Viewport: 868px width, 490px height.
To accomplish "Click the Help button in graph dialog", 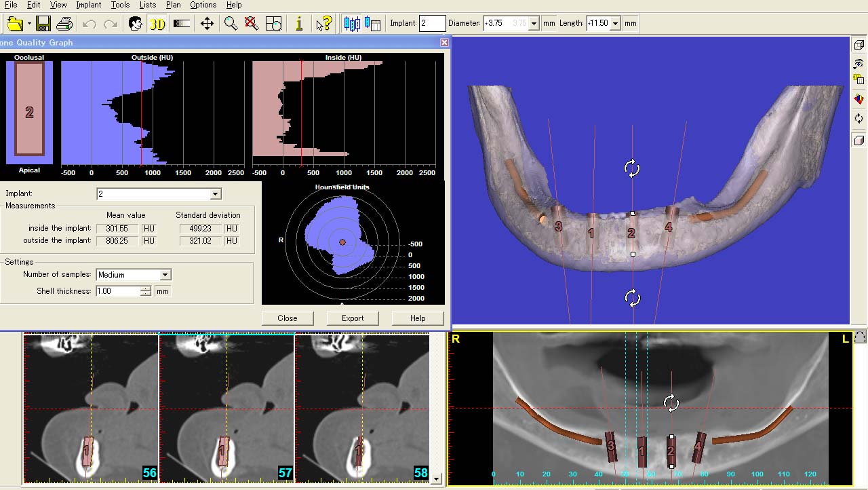I will coord(418,318).
